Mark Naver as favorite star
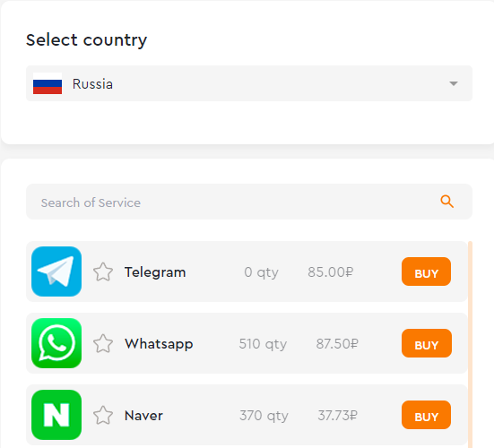The width and height of the screenshot is (494, 448). click(103, 415)
